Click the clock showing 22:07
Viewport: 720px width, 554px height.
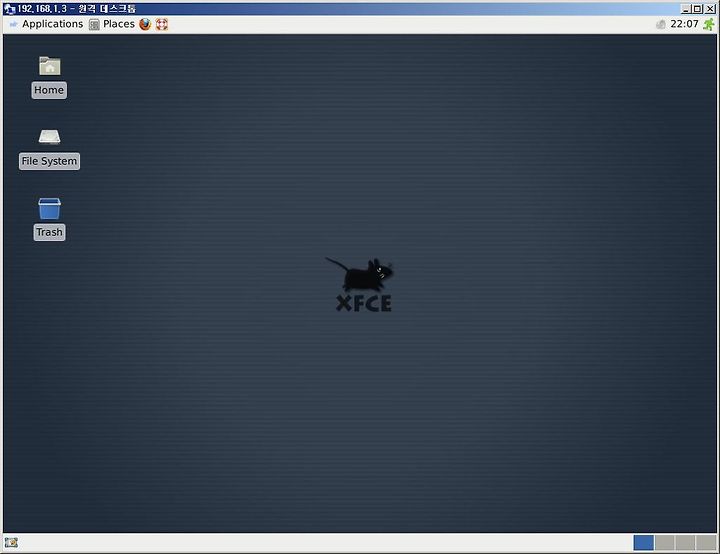[684, 24]
